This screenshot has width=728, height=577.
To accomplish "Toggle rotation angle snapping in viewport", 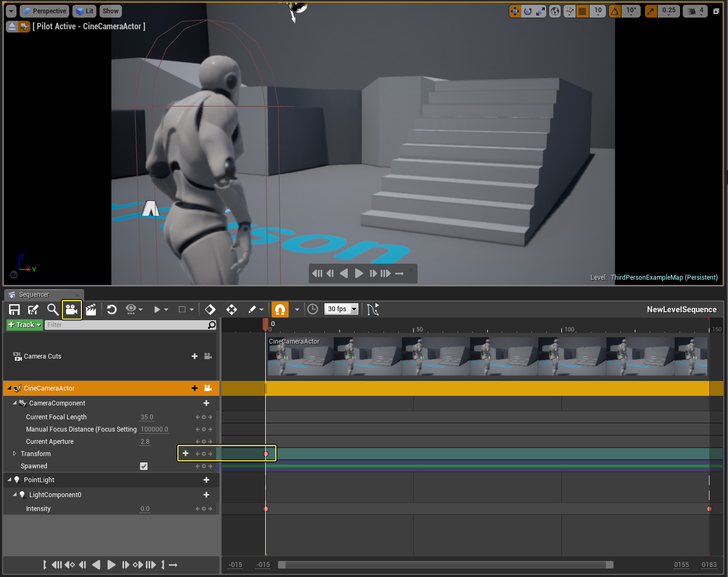I will 615,11.
